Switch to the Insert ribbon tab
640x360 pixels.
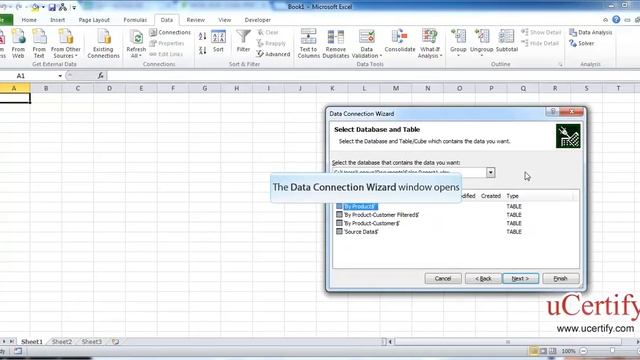coord(58,20)
